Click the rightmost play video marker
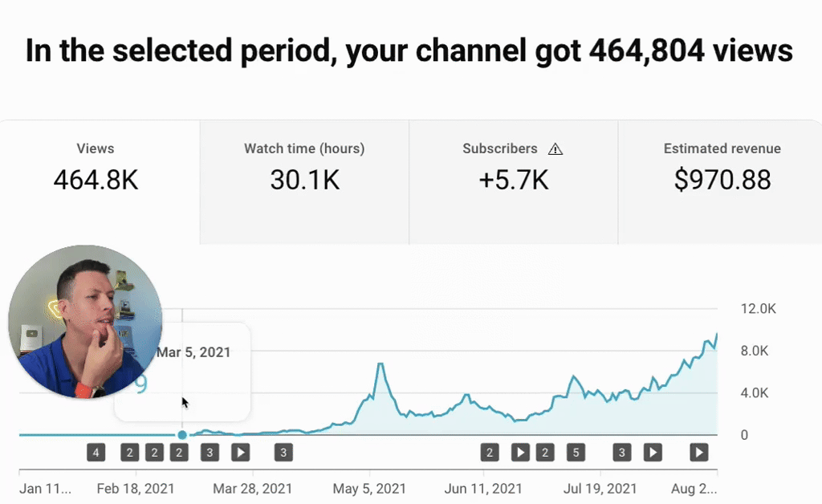822x504 pixels. [x=699, y=453]
